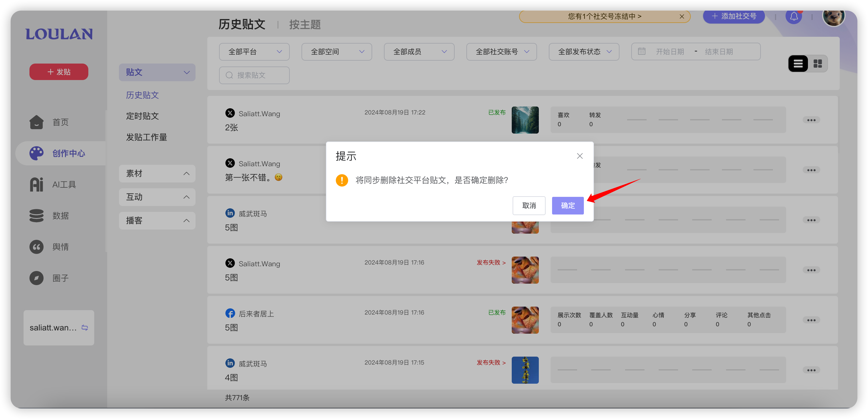Click the 开始日期 date field
Screen dimensions: 868x419
coord(670,51)
